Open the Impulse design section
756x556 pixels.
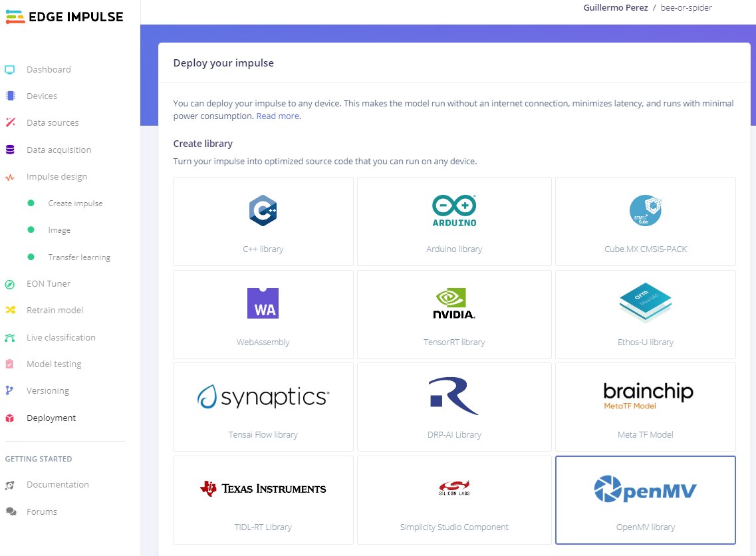(x=57, y=176)
